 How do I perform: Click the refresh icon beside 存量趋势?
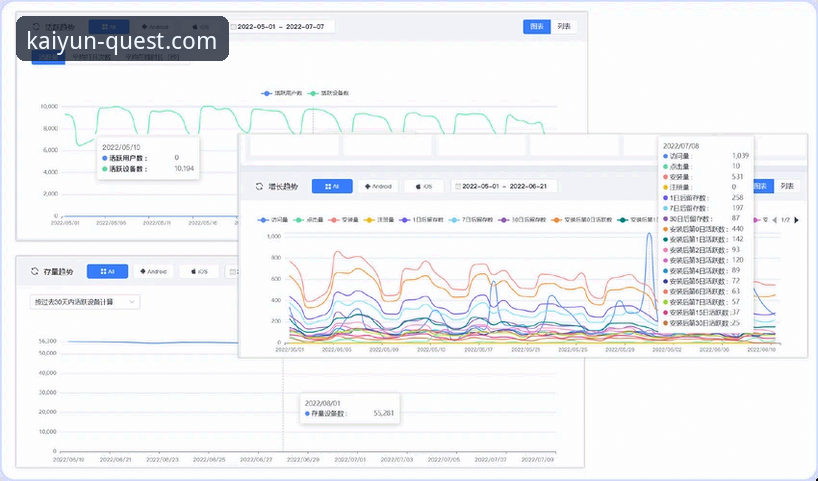pos(35,271)
